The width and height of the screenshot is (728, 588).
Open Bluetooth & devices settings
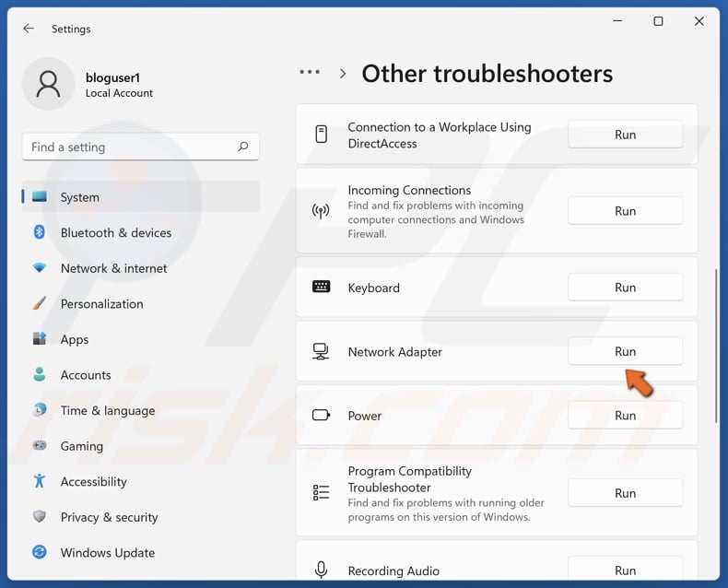click(141, 232)
